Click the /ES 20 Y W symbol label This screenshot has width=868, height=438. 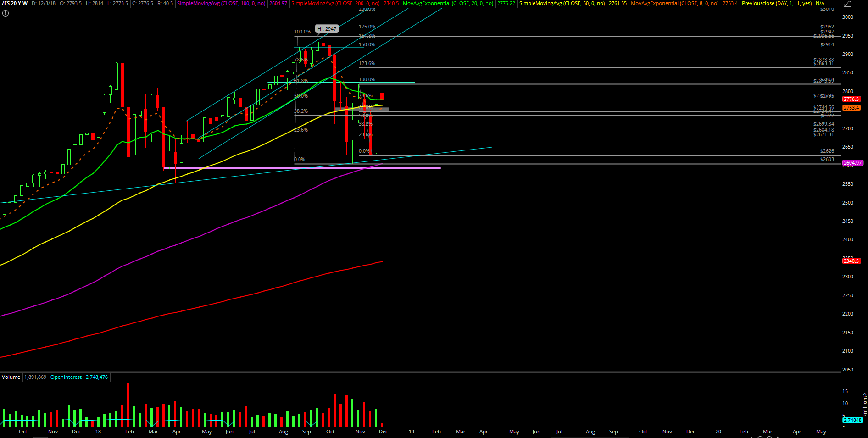point(15,3)
